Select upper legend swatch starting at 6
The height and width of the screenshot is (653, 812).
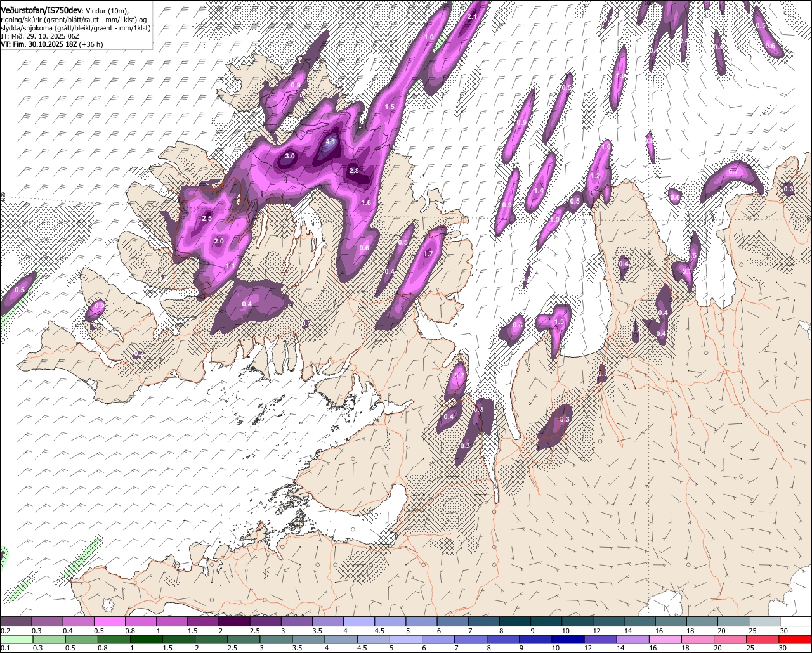[452, 622]
